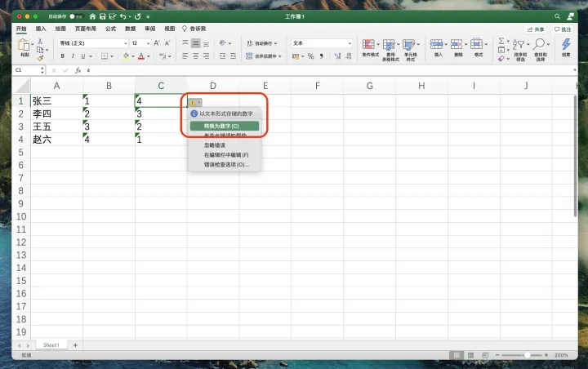Click the center align icon

196,56
